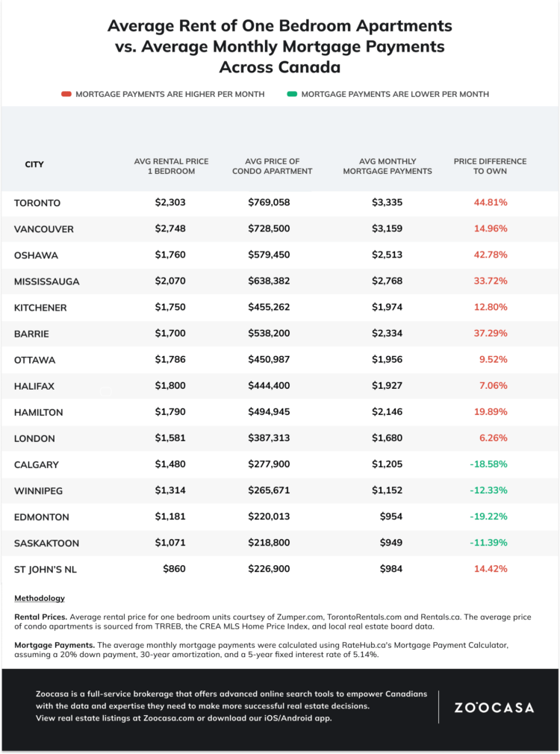Click Winnipeg's -12.33% price difference
Viewport: 560px width, 754px height.
pos(488,490)
